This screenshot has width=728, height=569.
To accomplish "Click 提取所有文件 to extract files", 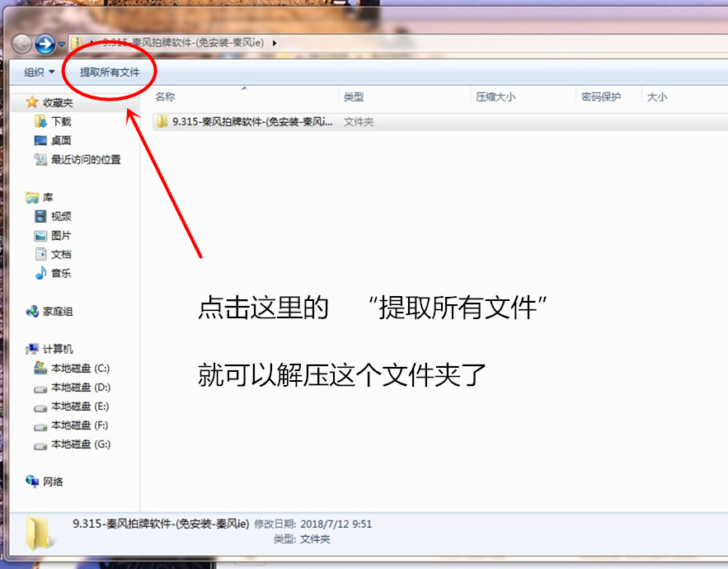I will (110, 73).
